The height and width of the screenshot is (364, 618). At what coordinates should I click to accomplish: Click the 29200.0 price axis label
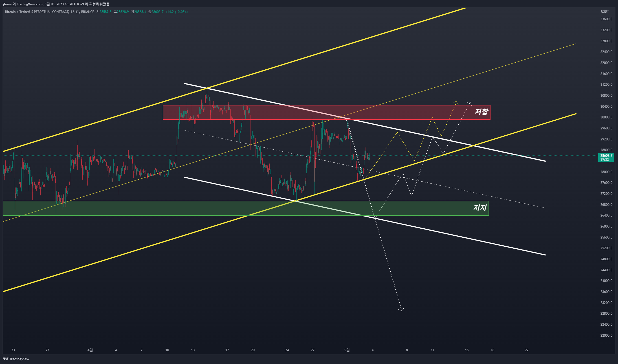click(x=606, y=139)
